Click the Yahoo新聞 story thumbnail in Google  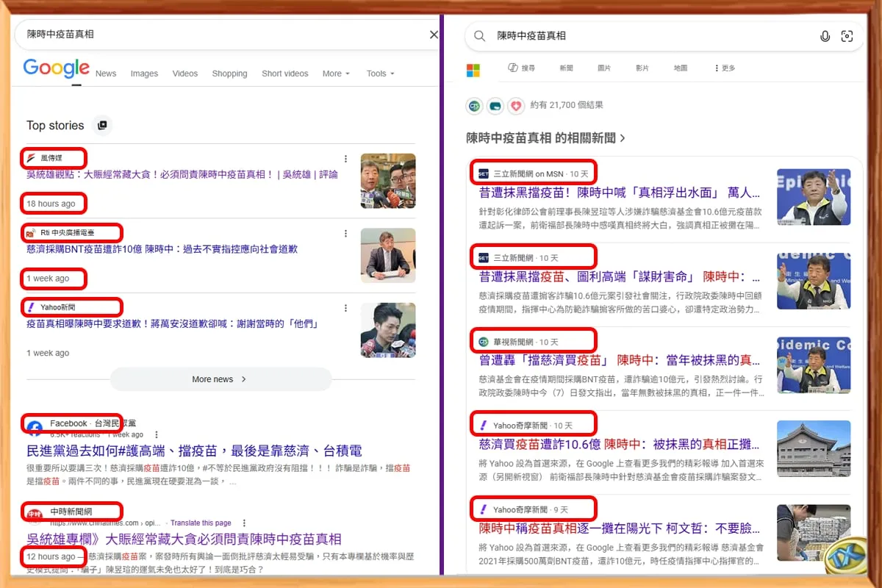point(388,330)
